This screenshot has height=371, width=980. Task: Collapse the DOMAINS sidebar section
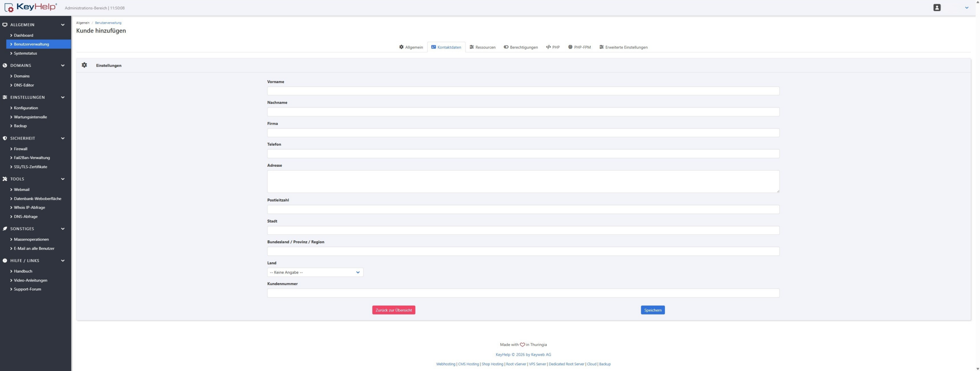[x=63, y=65]
